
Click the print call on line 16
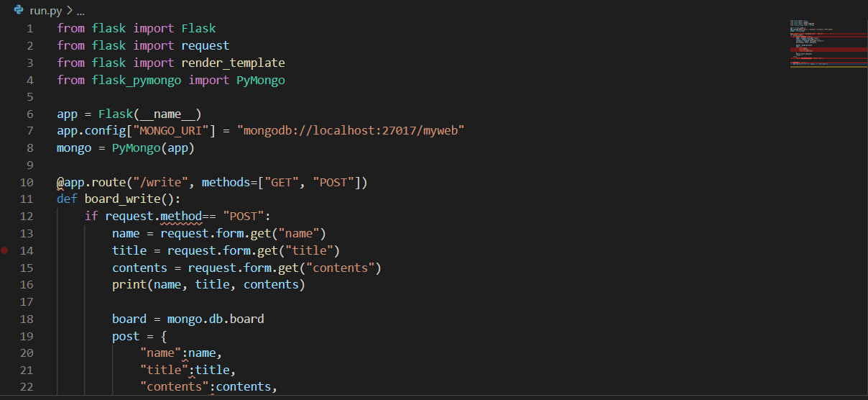(126, 285)
